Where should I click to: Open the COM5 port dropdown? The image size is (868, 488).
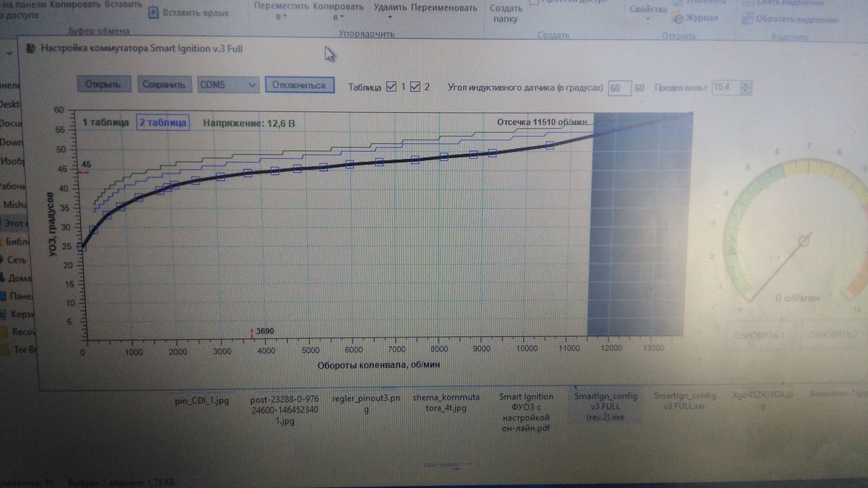coord(229,85)
